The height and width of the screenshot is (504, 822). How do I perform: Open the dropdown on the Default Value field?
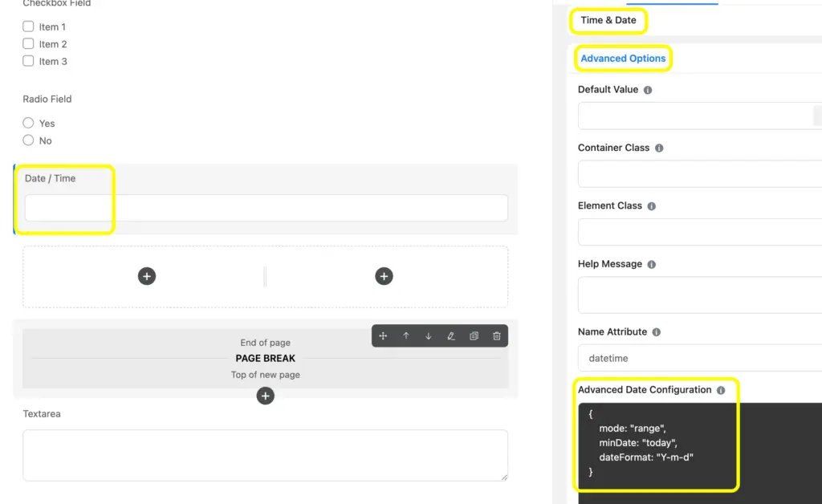(x=816, y=116)
